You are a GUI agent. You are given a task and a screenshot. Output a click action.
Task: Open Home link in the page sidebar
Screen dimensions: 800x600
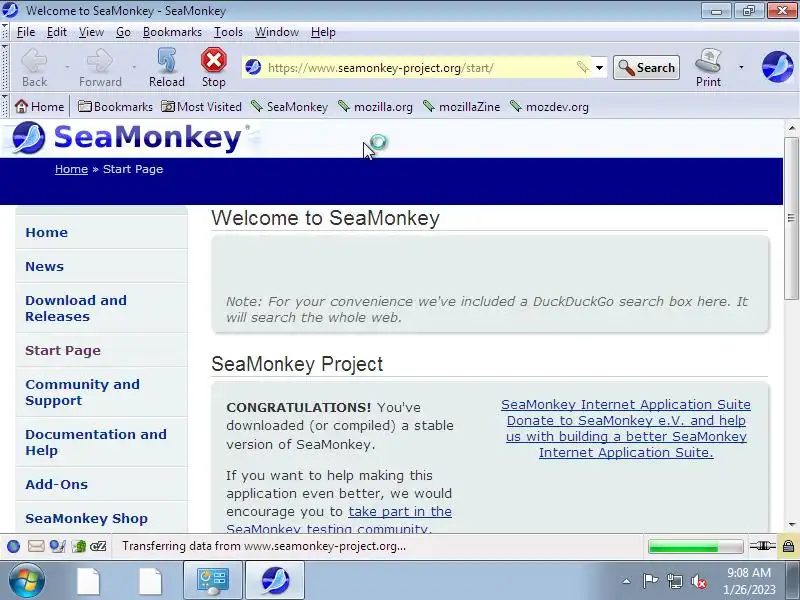46,232
